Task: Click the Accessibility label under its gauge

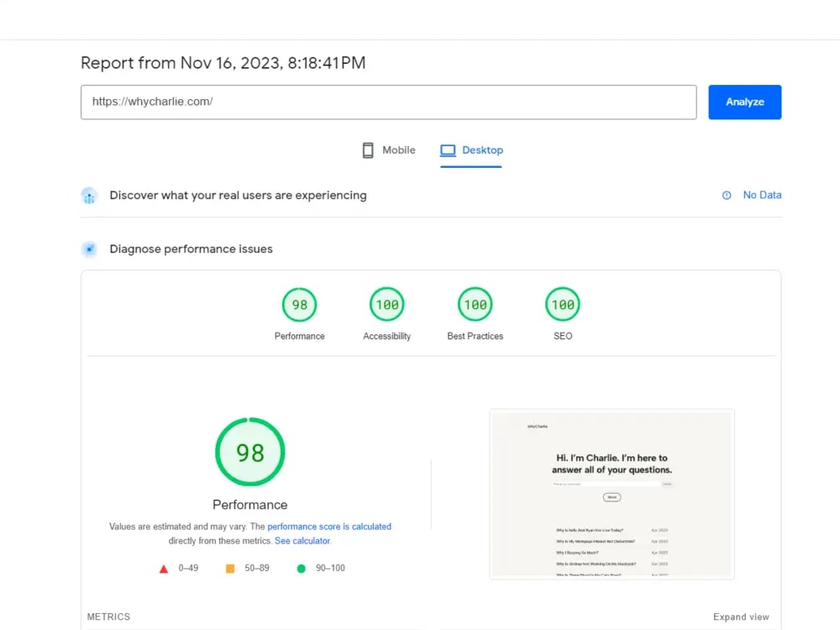Action: [x=386, y=337]
